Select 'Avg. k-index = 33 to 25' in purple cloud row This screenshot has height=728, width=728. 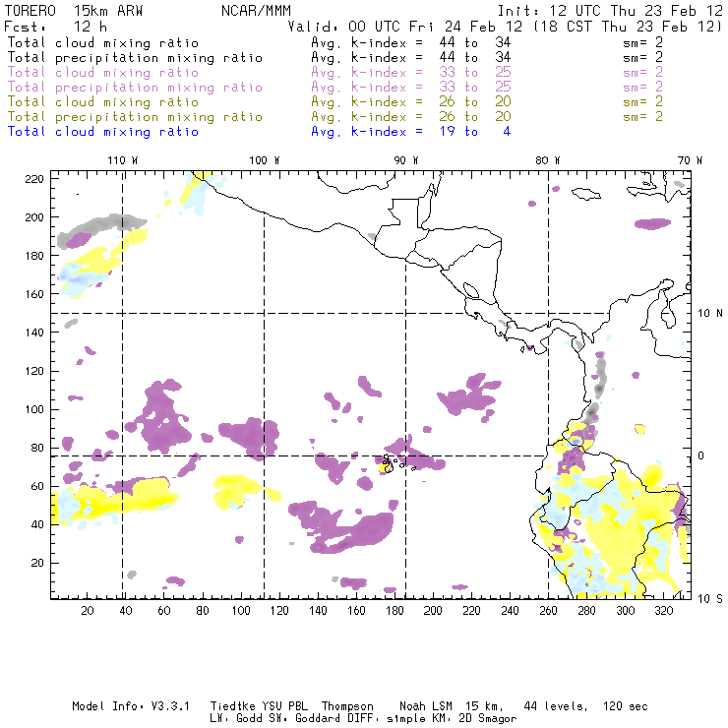(411, 73)
